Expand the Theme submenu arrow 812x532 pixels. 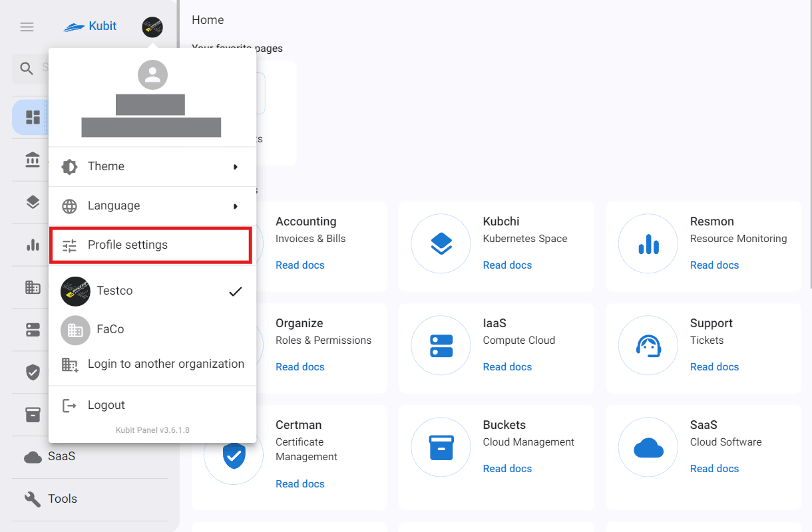coord(236,167)
